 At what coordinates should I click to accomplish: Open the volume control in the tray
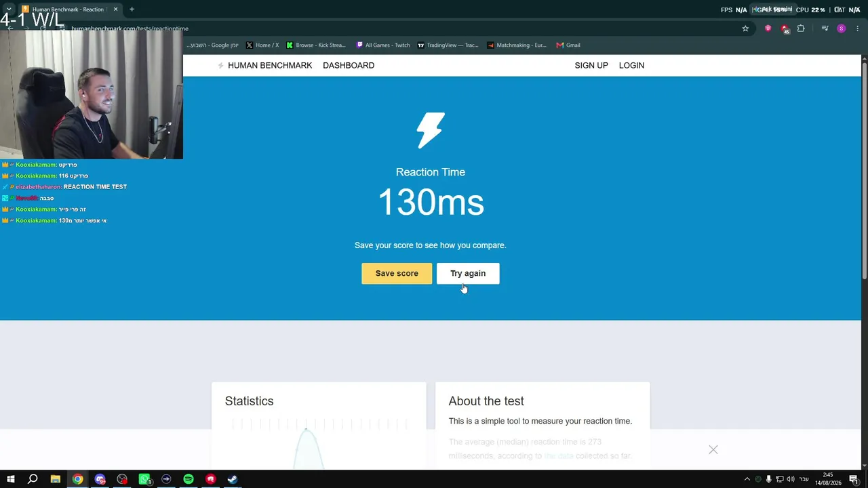[x=791, y=479]
